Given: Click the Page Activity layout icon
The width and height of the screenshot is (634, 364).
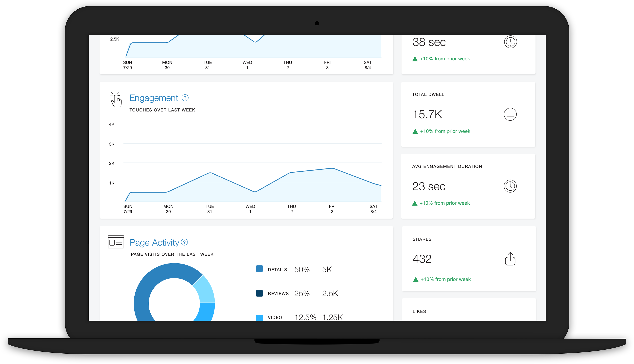Looking at the screenshot, I should point(116,242).
